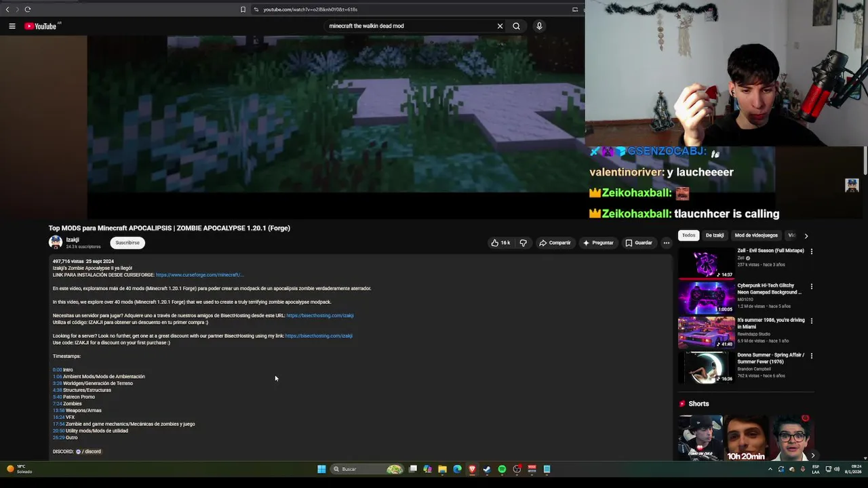Image resolution: width=868 pixels, height=488 pixels.
Task: Open Spotify from the taskbar
Action: (502, 469)
